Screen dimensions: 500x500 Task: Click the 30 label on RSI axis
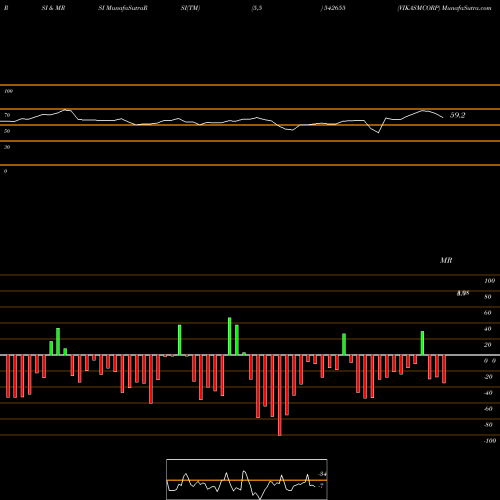[x=7, y=147]
